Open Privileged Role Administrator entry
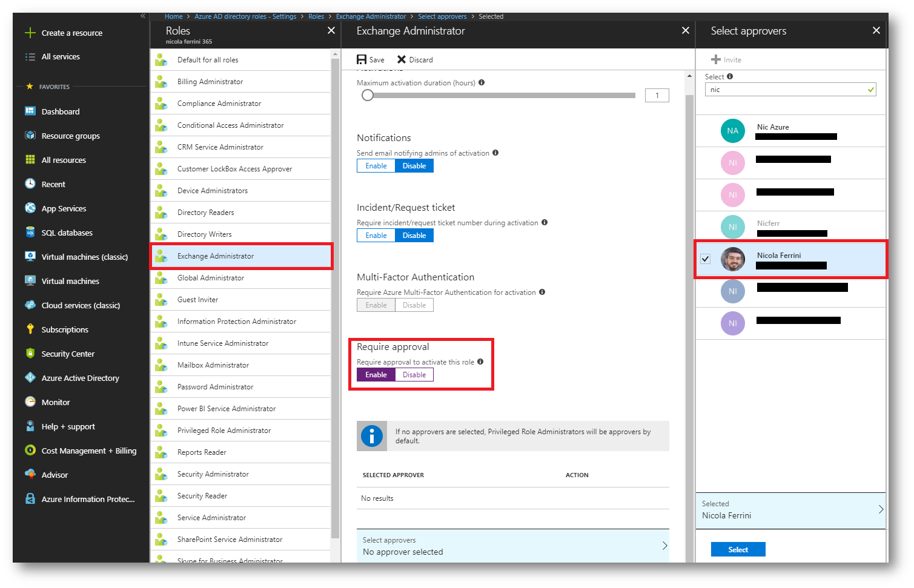This screenshot has height=588, width=914. pyautogui.click(x=241, y=431)
